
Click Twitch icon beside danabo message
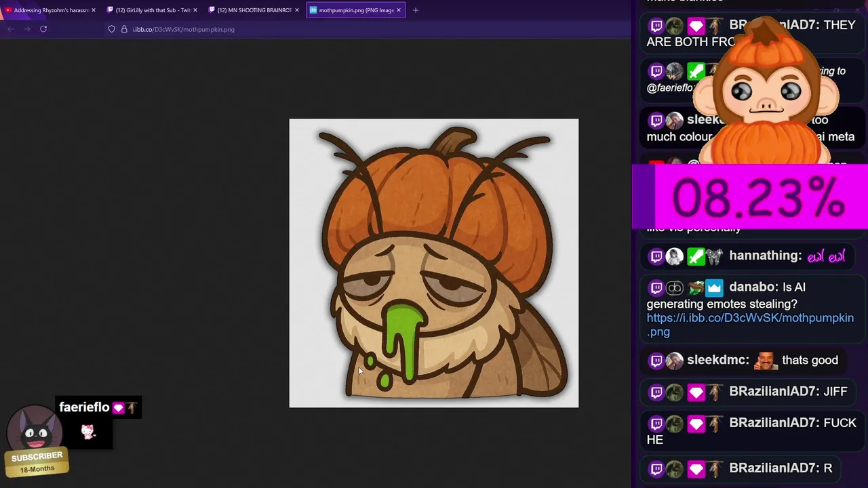656,288
